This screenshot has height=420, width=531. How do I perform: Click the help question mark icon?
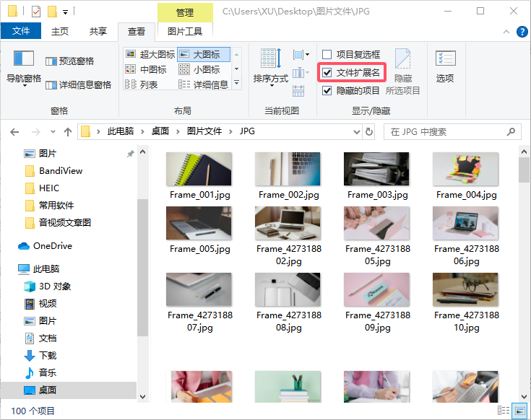(x=522, y=32)
